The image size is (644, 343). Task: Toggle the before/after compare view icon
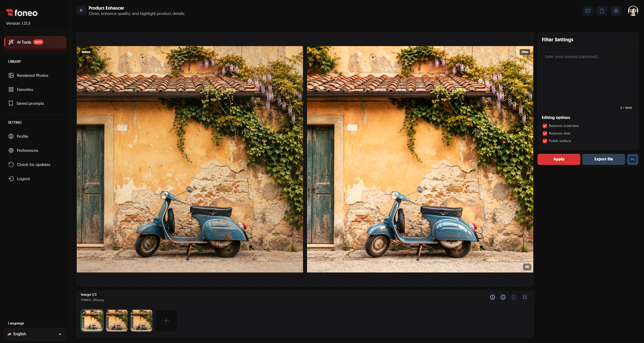[513, 297]
